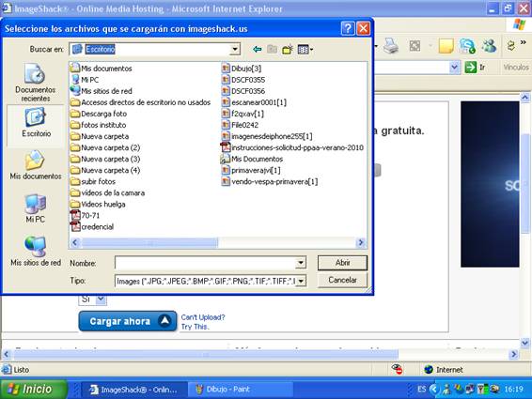Select the credencial PDF file
This screenshot has width=532, height=399.
92,226
